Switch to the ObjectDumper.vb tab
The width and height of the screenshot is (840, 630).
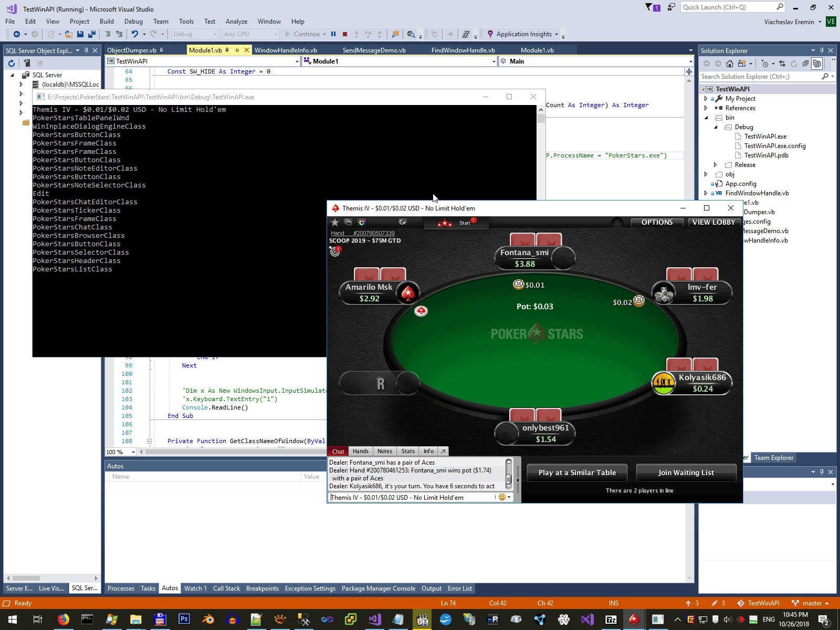(x=132, y=50)
